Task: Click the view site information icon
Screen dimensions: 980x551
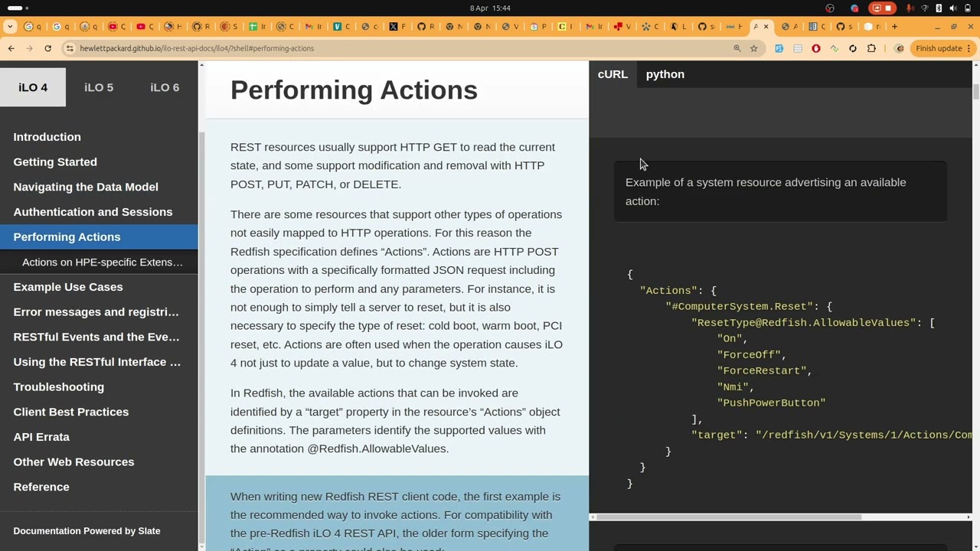Action: click(x=70, y=48)
